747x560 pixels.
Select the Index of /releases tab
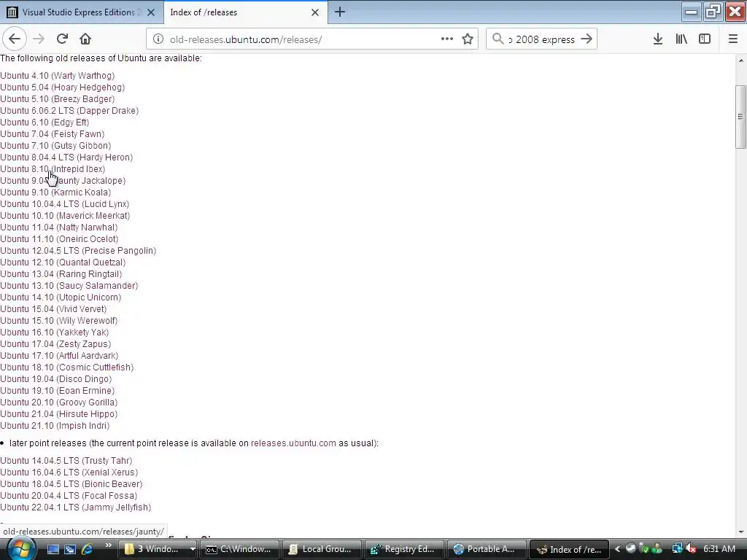click(246, 12)
